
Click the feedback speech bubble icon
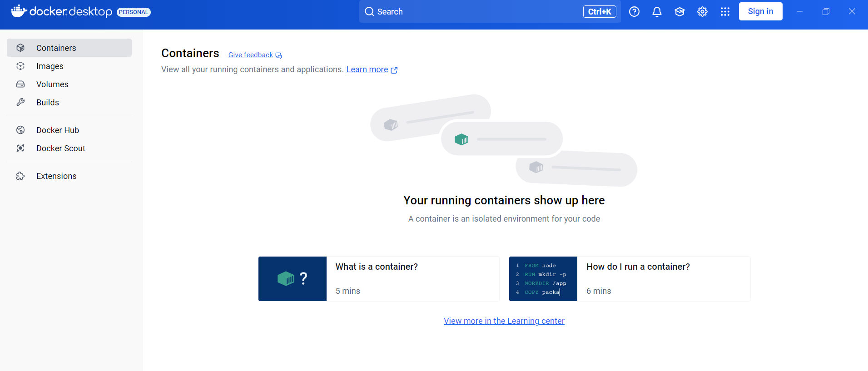pos(279,55)
